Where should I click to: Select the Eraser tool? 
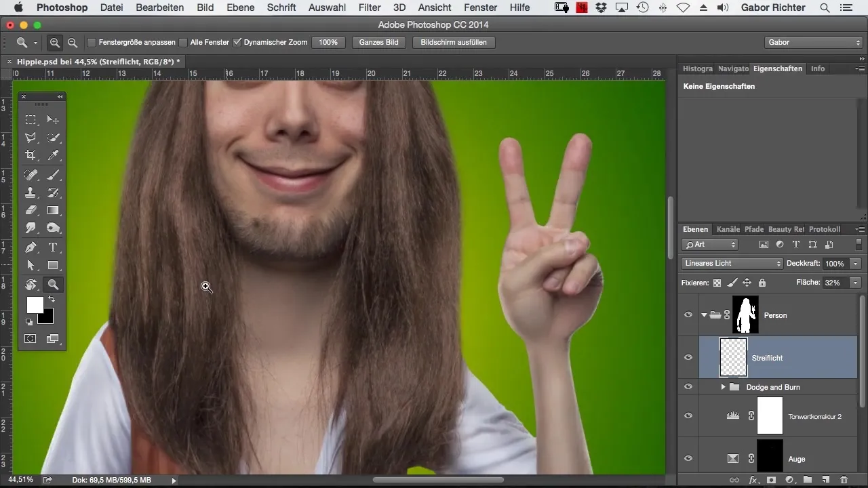coord(31,210)
